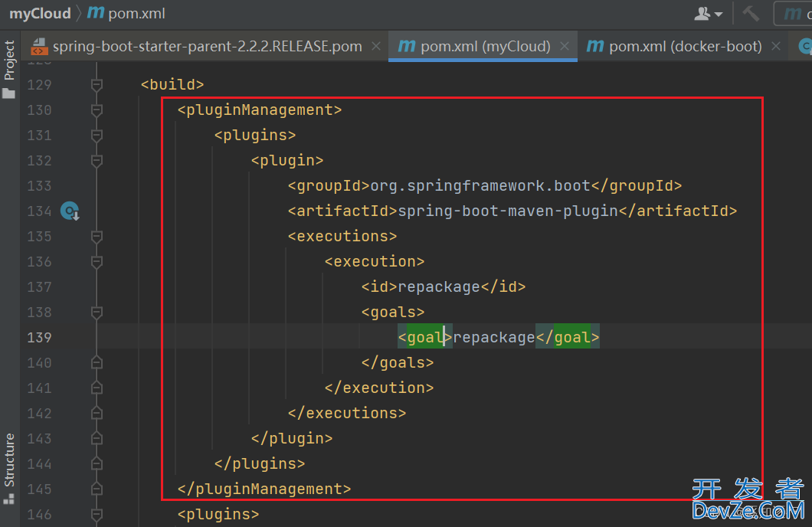This screenshot has width=812, height=527.
Task: Click fold end marker on line 140
Action: click(97, 363)
